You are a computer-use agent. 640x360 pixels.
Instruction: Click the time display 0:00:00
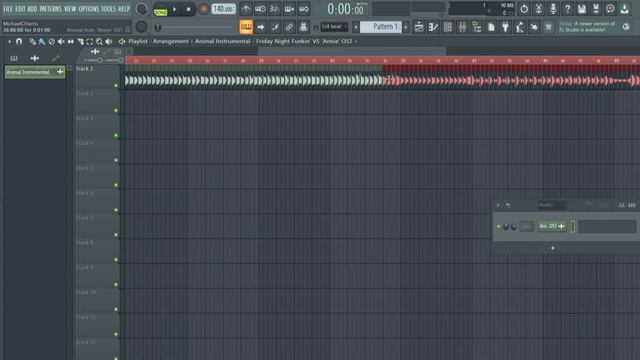(x=345, y=9)
